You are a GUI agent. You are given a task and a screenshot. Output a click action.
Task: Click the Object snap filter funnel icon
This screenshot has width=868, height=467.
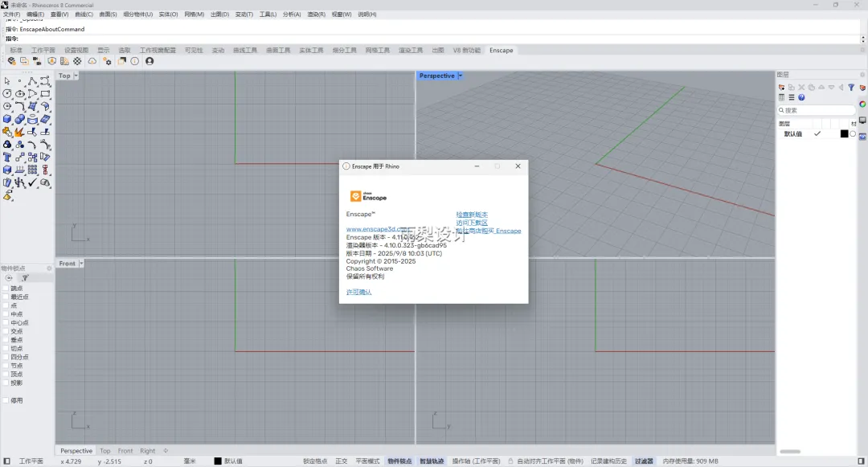25,278
